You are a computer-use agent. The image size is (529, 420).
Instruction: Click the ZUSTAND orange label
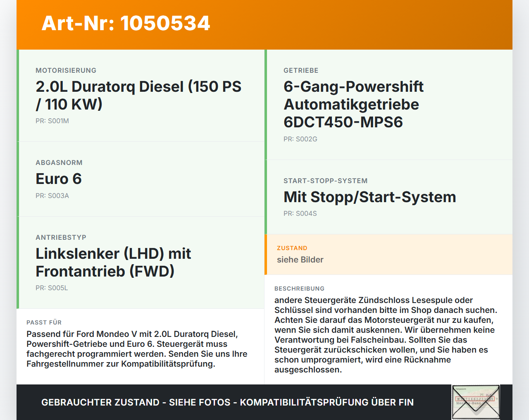tap(292, 248)
